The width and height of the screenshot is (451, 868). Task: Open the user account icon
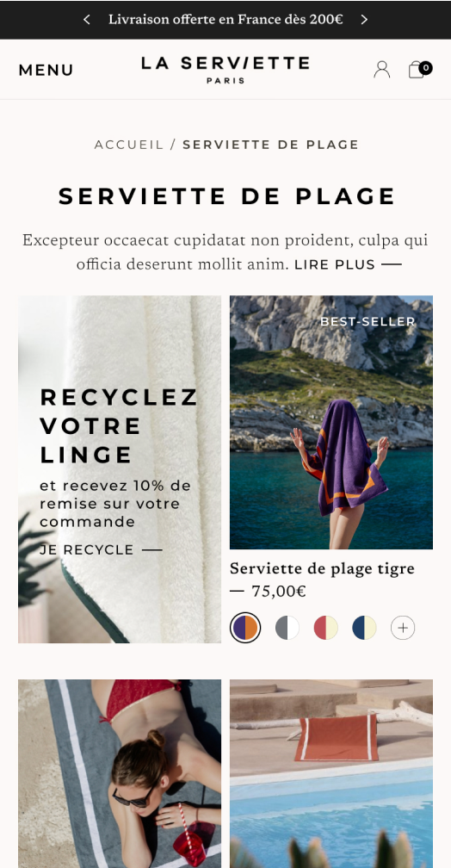tap(382, 69)
